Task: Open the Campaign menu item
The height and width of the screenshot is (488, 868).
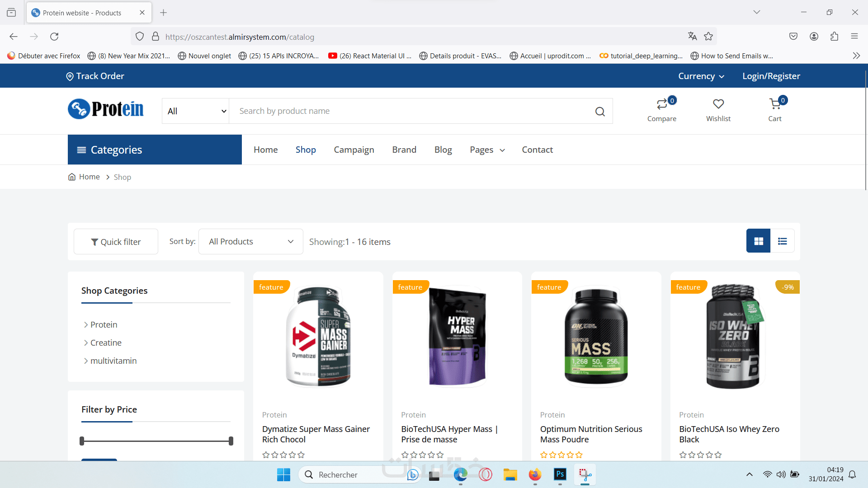Action: 354,150
